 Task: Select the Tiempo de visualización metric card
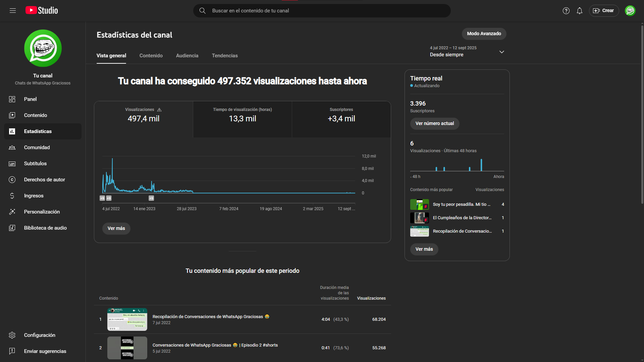coord(243,119)
